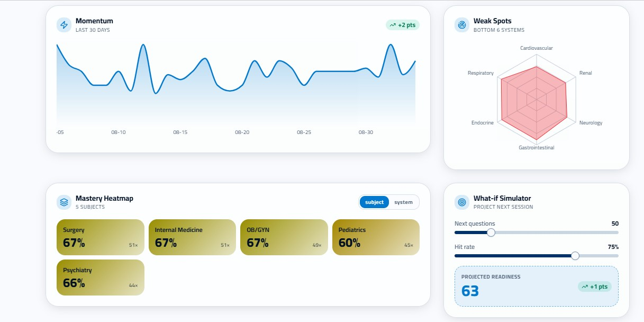
Task: Click the Next questions slider handle
Action: pyautogui.click(x=491, y=232)
